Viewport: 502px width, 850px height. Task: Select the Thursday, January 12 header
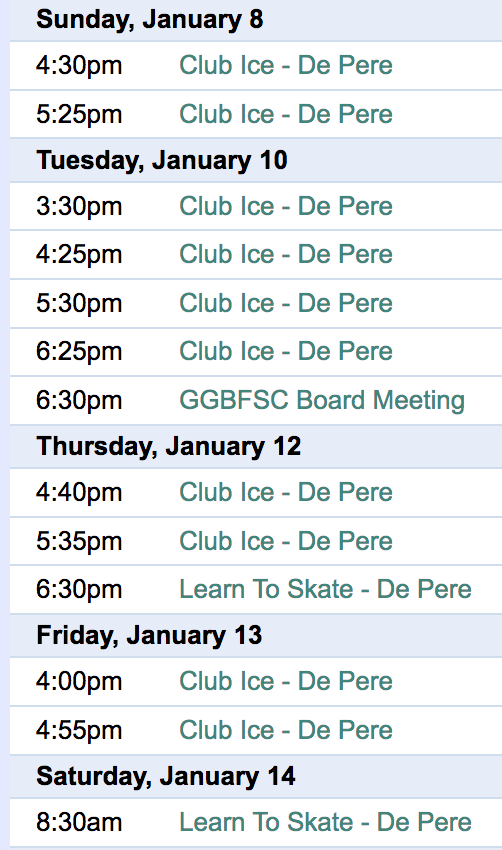[168, 447]
